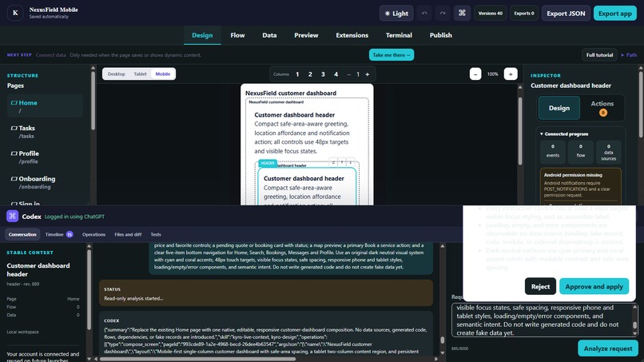Viewport: 644px width, 362px height.
Task: Open the Tests tab
Action: click(x=156, y=234)
